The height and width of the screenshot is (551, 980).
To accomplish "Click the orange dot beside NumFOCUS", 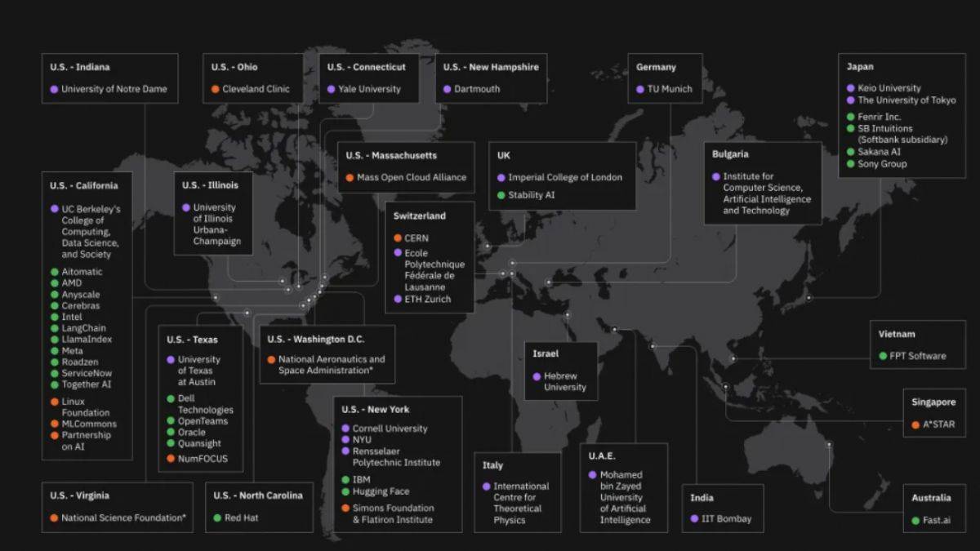I will (171, 459).
